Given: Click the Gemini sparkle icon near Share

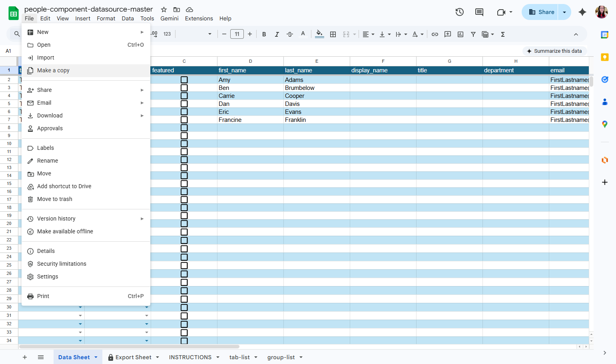Looking at the screenshot, I should coord(582,12).
